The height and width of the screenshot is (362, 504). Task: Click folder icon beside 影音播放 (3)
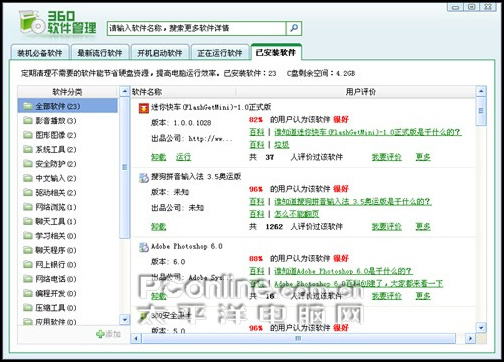28,120
